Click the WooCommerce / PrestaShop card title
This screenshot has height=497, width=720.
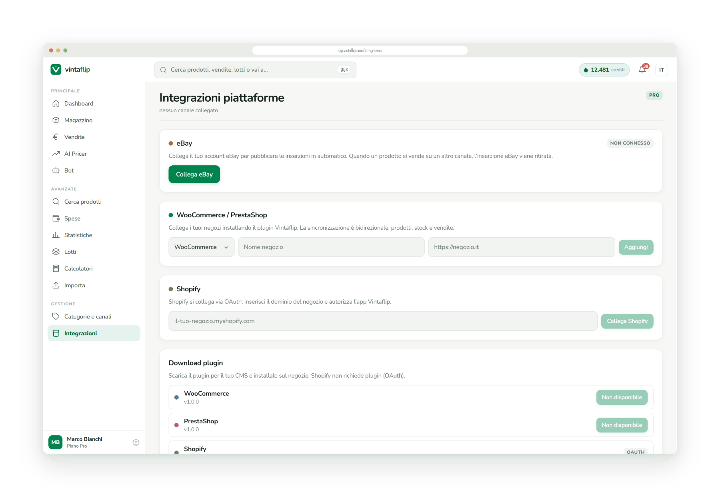[222, 215]
